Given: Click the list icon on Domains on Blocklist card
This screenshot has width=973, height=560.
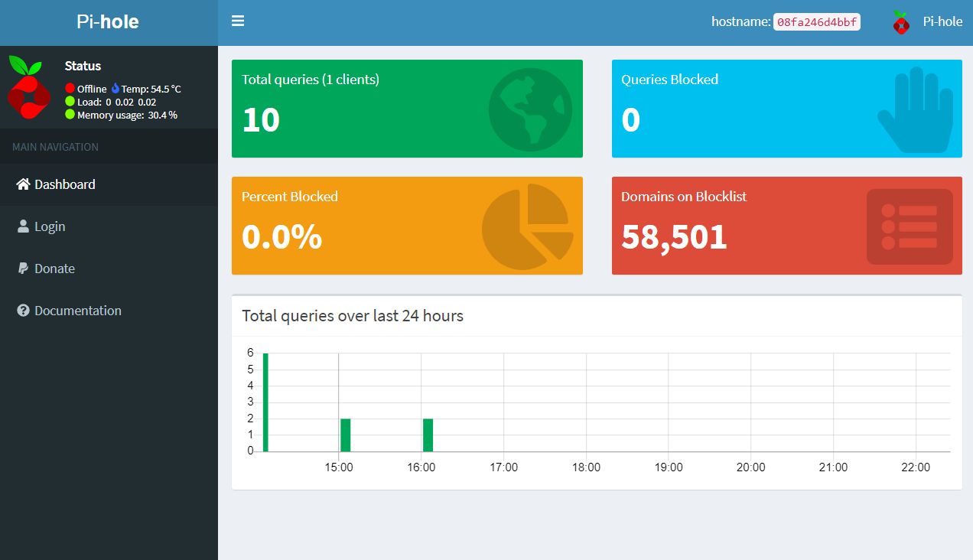Looking at the screenshot, I should [x=910, y=226].
